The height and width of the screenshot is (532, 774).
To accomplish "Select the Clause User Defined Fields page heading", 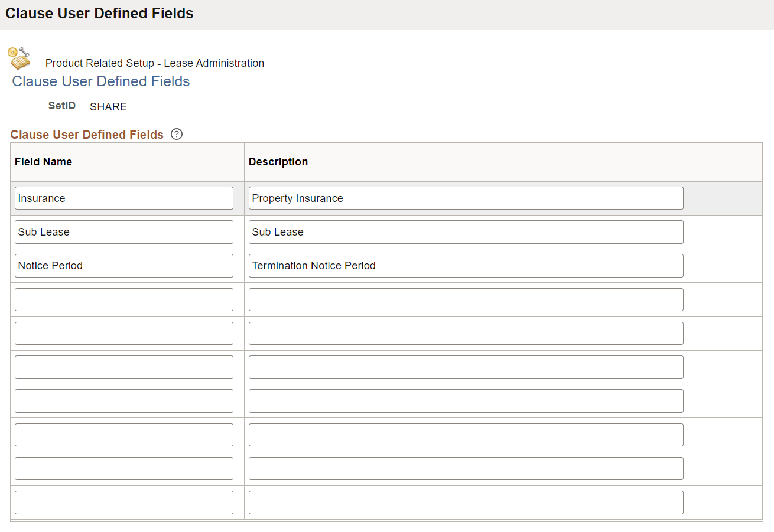I will (x=100, y=81).
